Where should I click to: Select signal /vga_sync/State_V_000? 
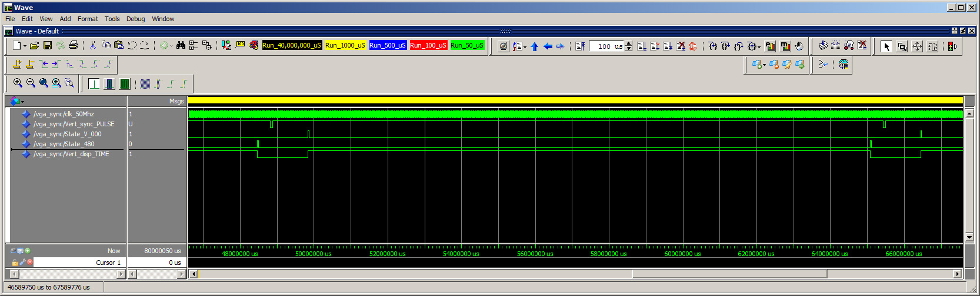tap(67, 134)
